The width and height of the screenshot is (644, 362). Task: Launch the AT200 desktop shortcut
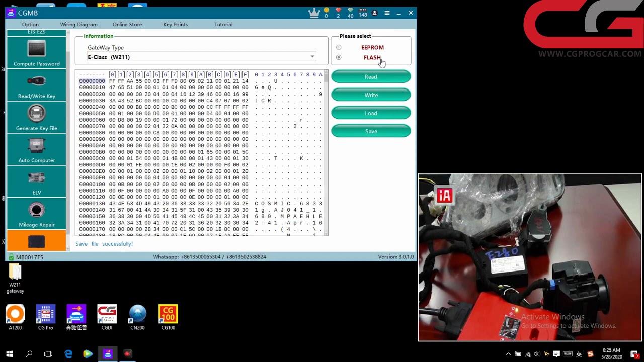pyautogui.click(x=15, y=317)
